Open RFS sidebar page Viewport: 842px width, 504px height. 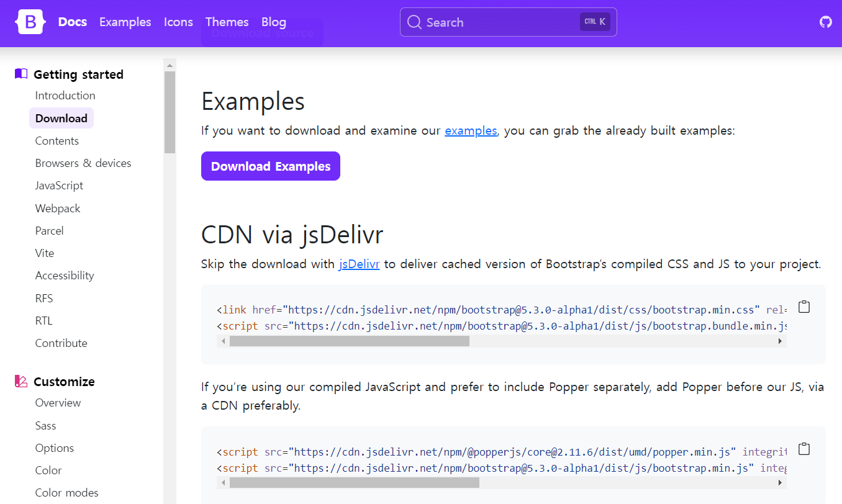[x=44, y=299]
